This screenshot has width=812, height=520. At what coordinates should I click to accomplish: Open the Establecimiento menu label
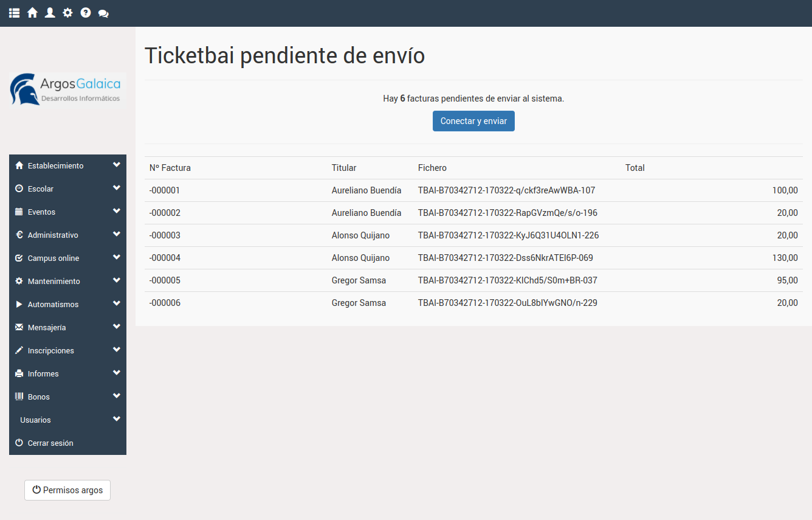click(x=56, y=165)
